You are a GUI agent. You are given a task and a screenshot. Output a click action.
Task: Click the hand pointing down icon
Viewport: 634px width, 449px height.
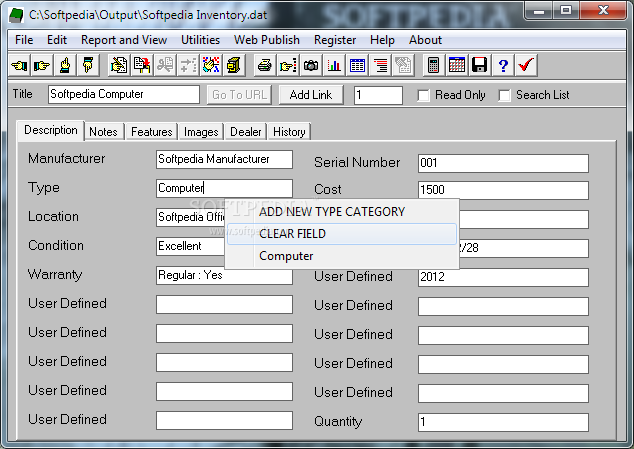(88, 65)
